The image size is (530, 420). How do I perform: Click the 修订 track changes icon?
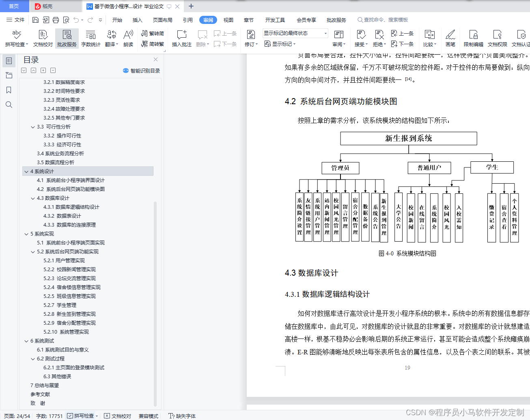(251, 35)
